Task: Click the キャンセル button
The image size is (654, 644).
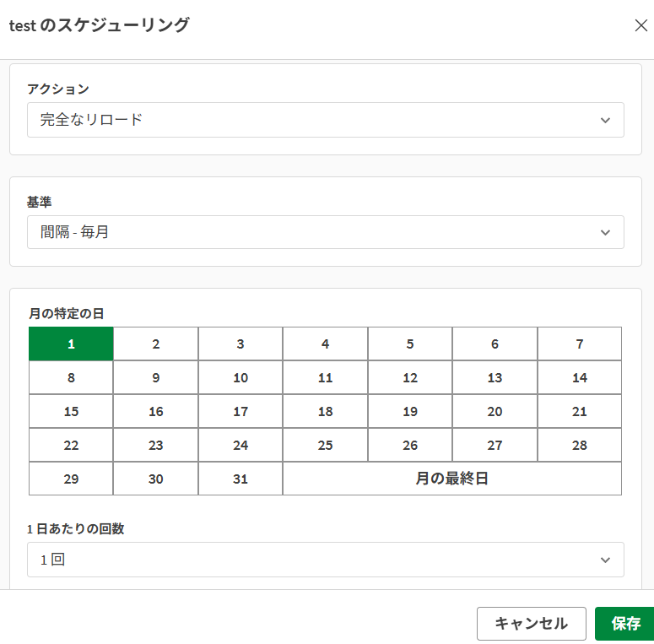Action: (x=531, y=624)
